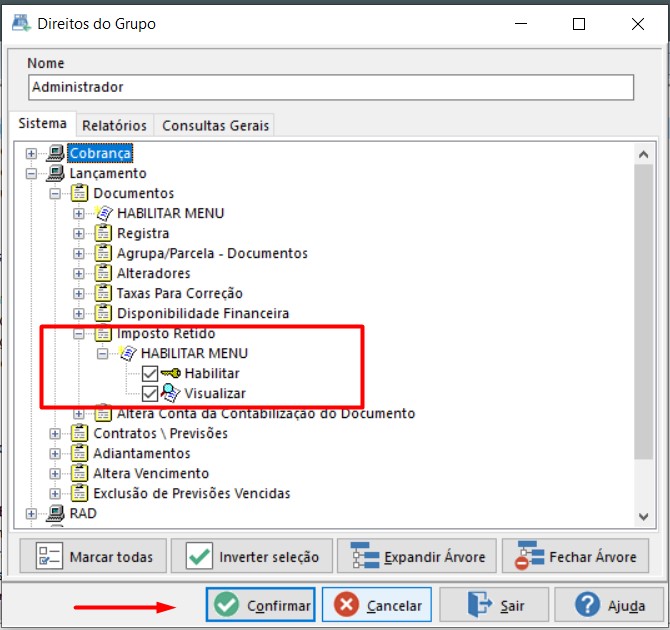
Task: Select the Visualizar label text
Action: click(x=215, y=393)
